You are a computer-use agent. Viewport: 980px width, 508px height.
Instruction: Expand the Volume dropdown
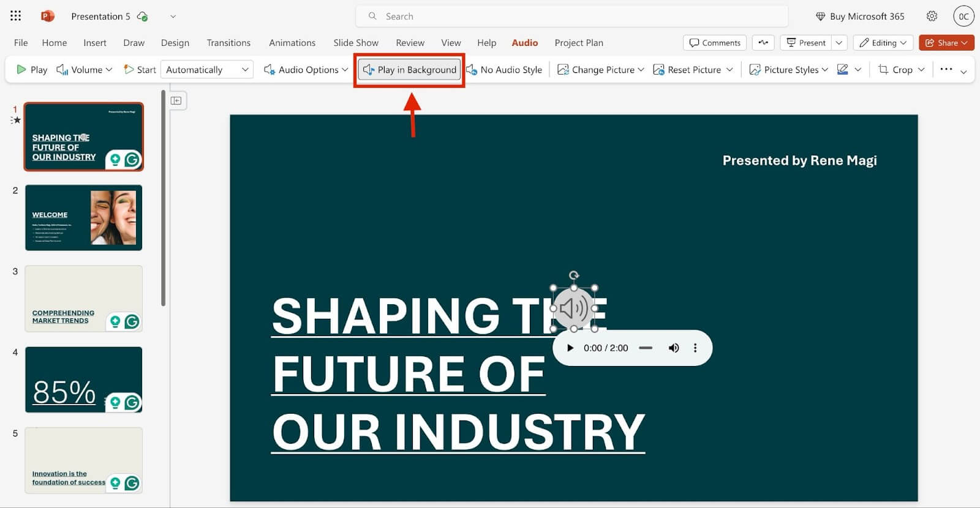click(x=85, y=70)
